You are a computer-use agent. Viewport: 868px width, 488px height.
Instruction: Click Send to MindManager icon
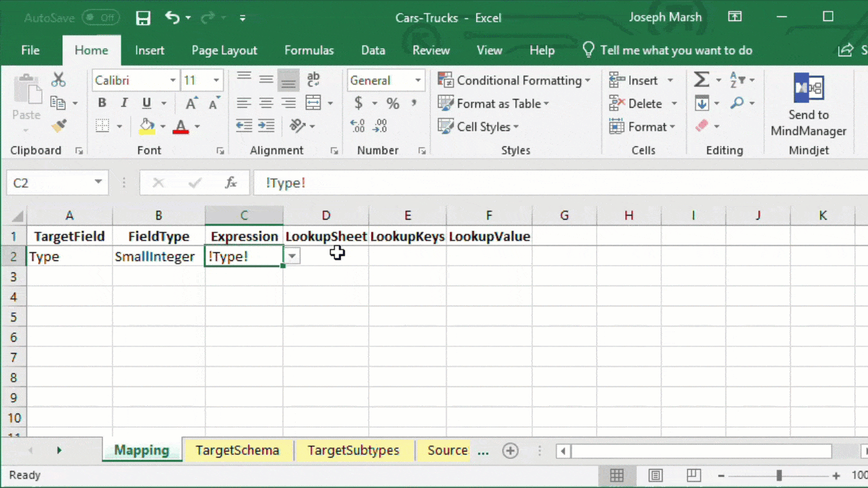click(808, 106)
